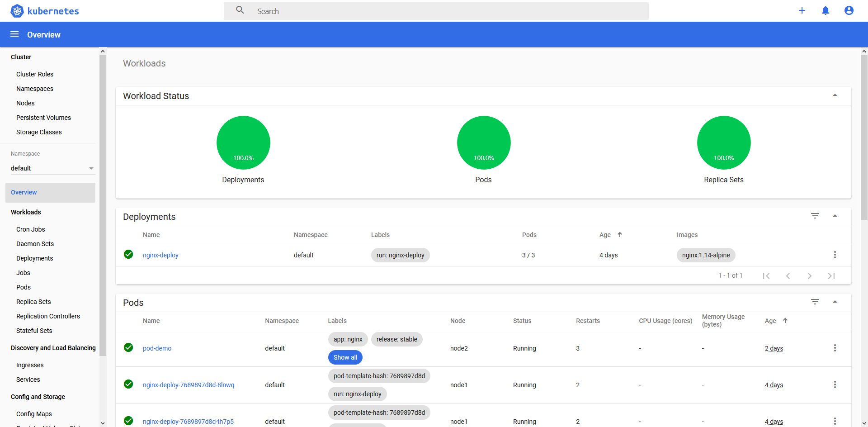Open Stateful Sets in the sidebar
The height and width of the screenshot is (427, 868).
(34, 331)
